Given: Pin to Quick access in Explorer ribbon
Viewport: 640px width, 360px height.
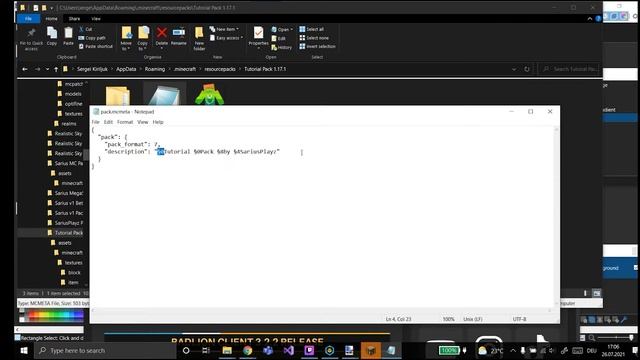Looking at the screenshot, I should 31,39.
